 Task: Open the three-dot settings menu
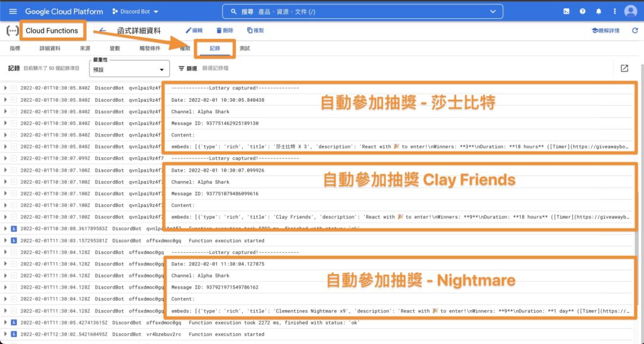(x=614, y=11)
